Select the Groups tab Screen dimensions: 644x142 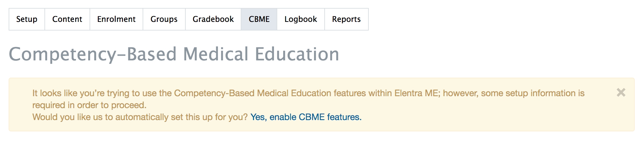(x=164, y=19)
